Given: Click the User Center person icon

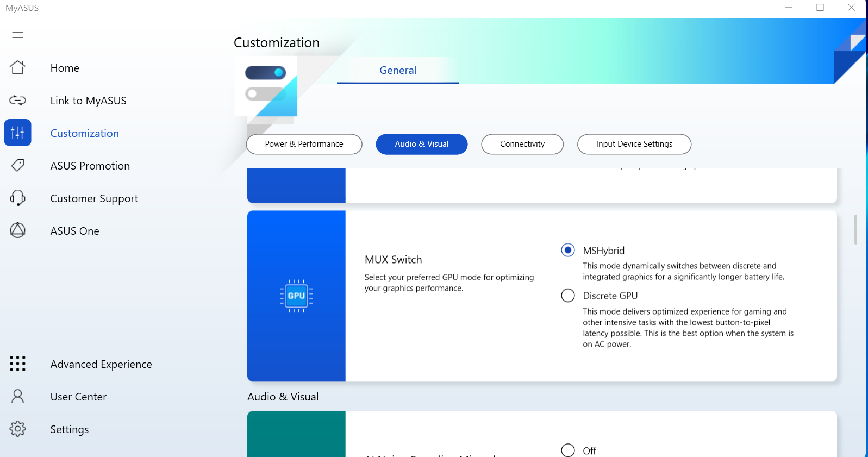Looking at the screenshot, I should [17, 396].
